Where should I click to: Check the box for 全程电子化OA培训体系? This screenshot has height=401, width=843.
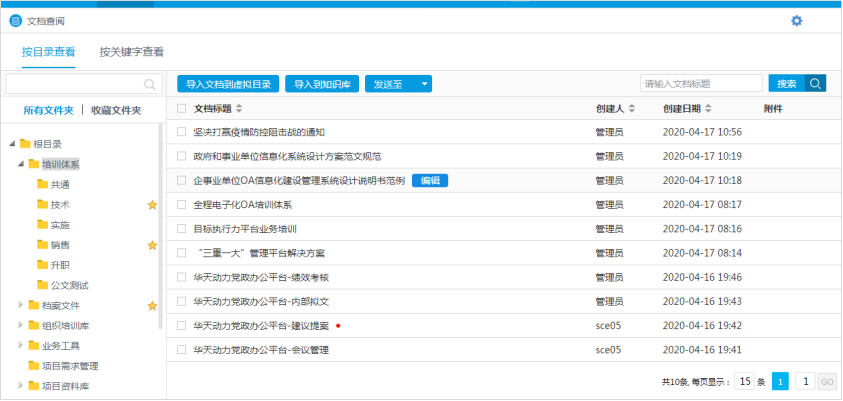[181, 205]
